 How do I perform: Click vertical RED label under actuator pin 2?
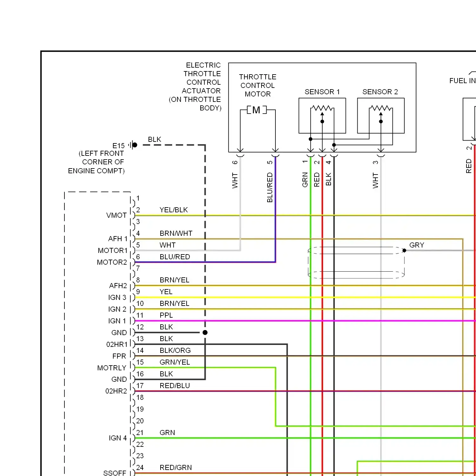317,180
